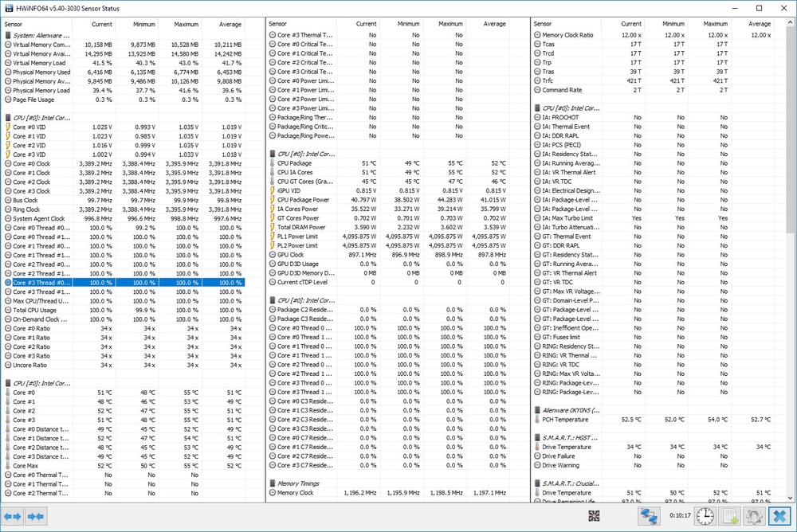Close sensors using the blue X icon
This screenshot has height=532, width=797.
[779, 516]
